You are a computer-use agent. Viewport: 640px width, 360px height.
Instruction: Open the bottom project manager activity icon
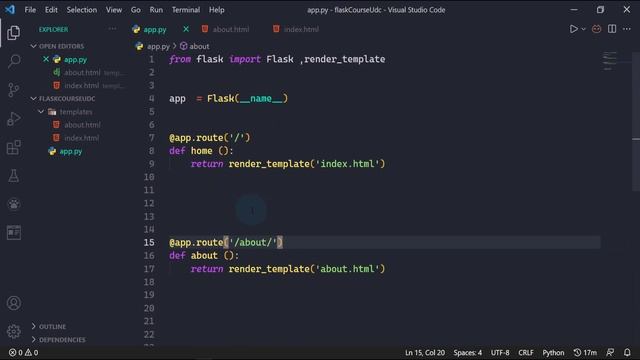click(x=13, y=233)
